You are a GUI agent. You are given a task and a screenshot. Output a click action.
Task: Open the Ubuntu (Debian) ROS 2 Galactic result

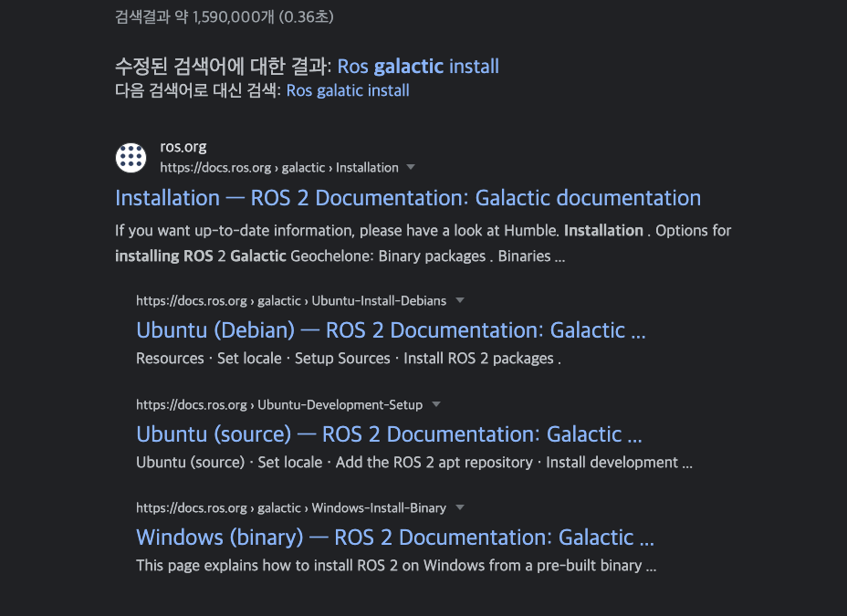(x=391, y=329)
